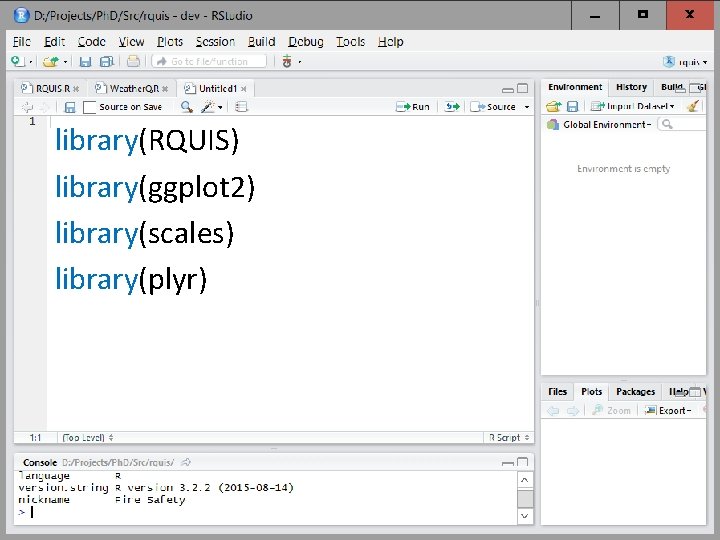Zoom the current plot
This screenshot has height=540, width=720.
(611, 411)
